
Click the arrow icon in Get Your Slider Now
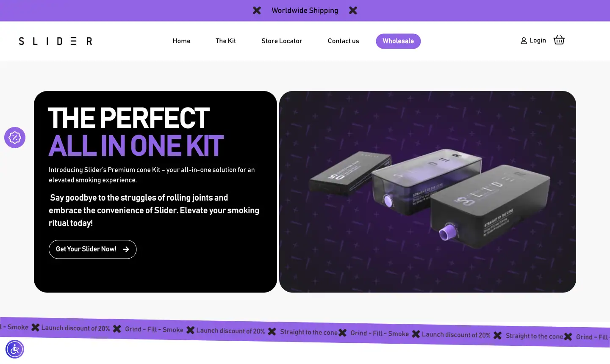point(126,249)
